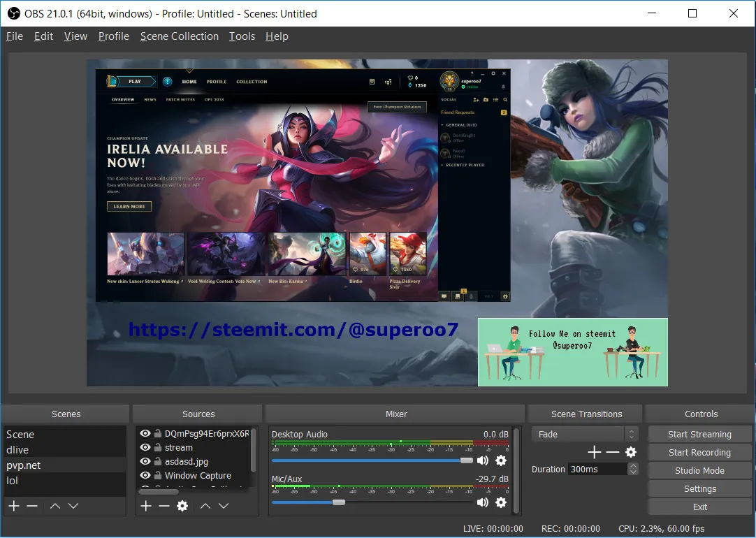Mute Mic/Aux speaker icon

[x=482, y=502]
